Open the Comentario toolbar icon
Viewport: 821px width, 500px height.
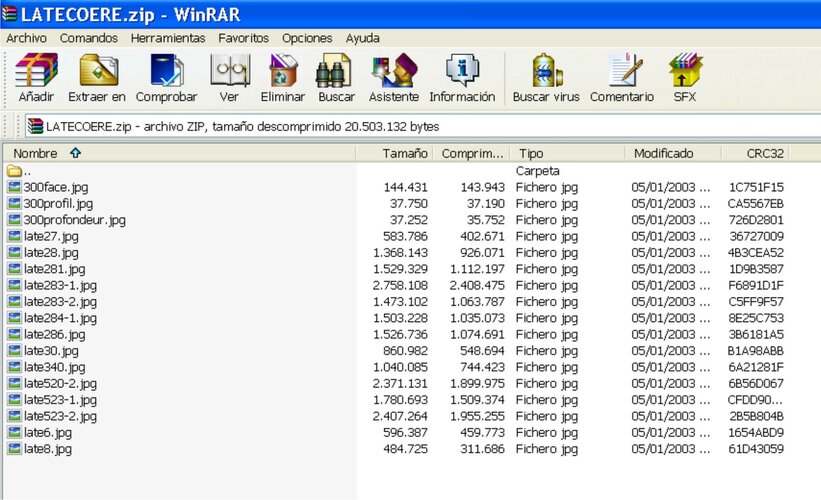tap(625, 70)
